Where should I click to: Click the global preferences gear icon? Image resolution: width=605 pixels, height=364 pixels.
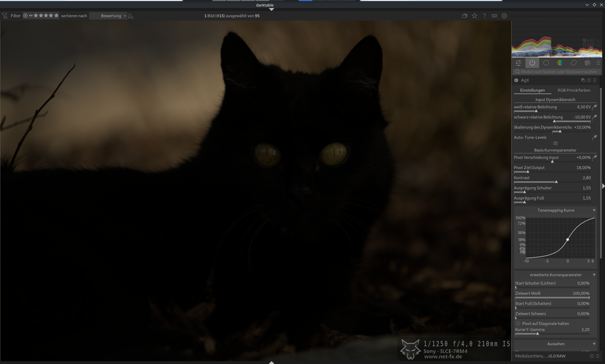504,16
